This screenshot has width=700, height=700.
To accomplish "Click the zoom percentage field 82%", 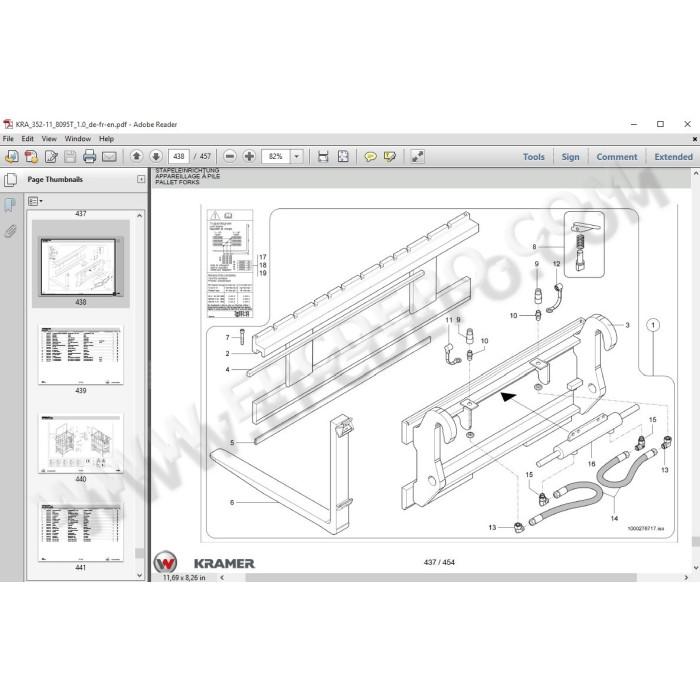I will point(276,157).
